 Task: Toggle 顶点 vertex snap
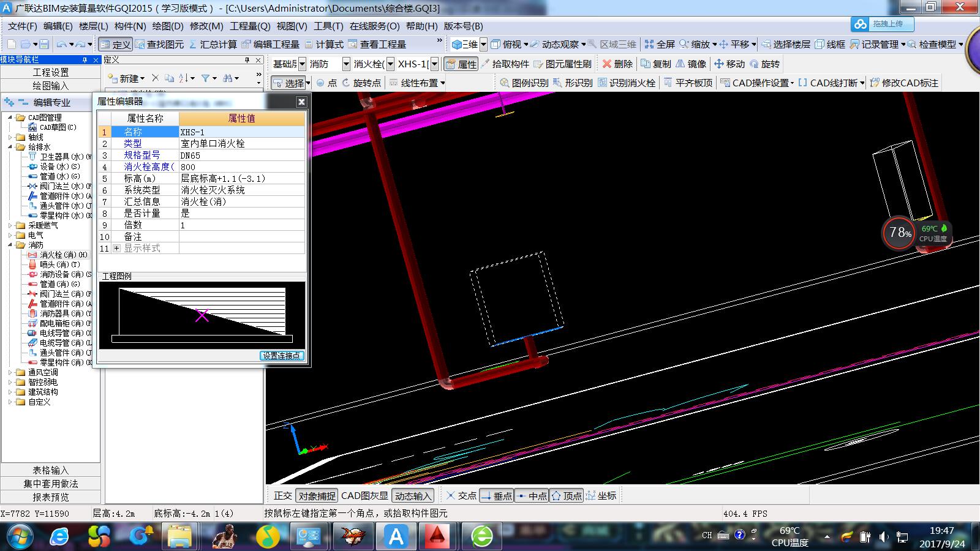pos(567,495)
